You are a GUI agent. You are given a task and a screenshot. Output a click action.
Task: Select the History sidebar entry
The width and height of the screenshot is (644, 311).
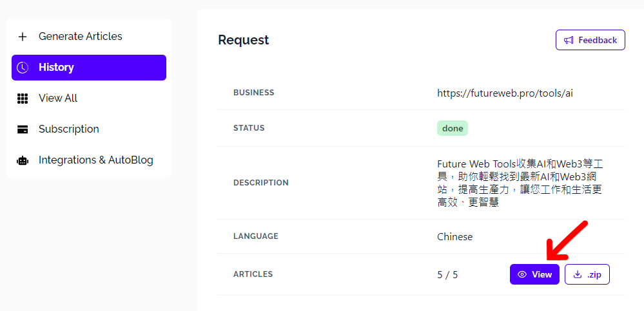[56, 68]
